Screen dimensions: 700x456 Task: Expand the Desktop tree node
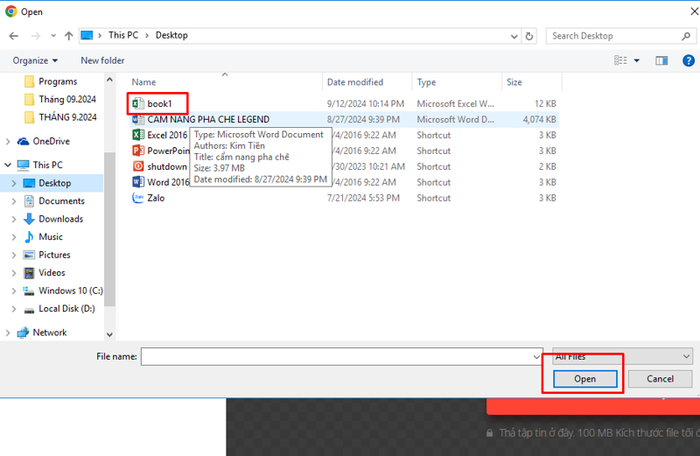pos(14,183)
